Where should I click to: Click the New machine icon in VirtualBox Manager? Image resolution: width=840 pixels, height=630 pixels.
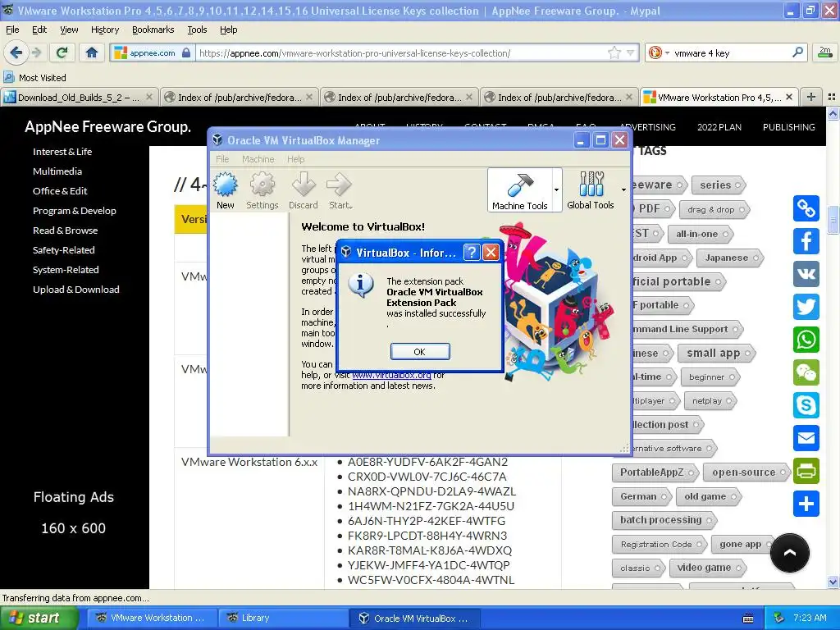click(226, 190)
